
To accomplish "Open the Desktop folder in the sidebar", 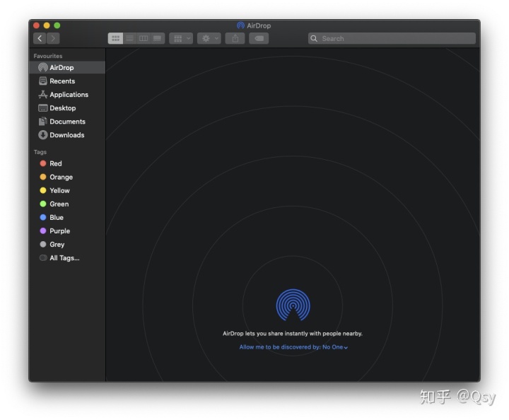I will coord(67,107).
